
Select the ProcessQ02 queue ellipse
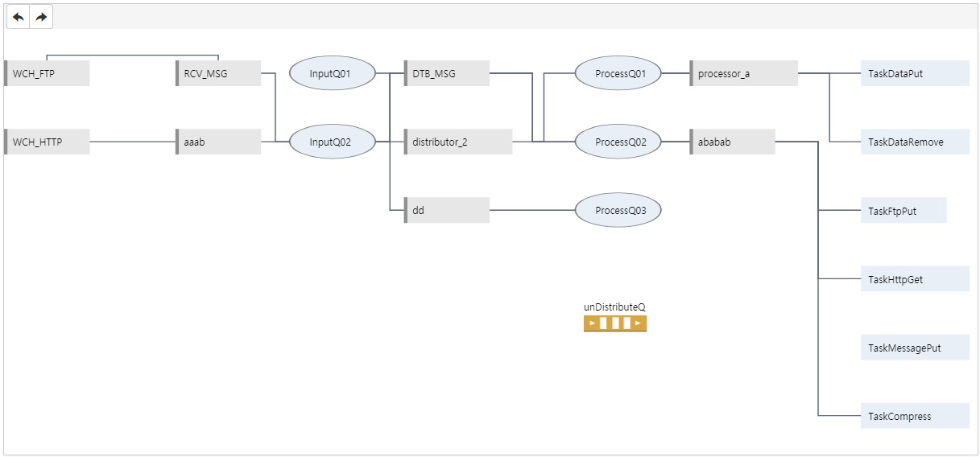coord(618,142)
